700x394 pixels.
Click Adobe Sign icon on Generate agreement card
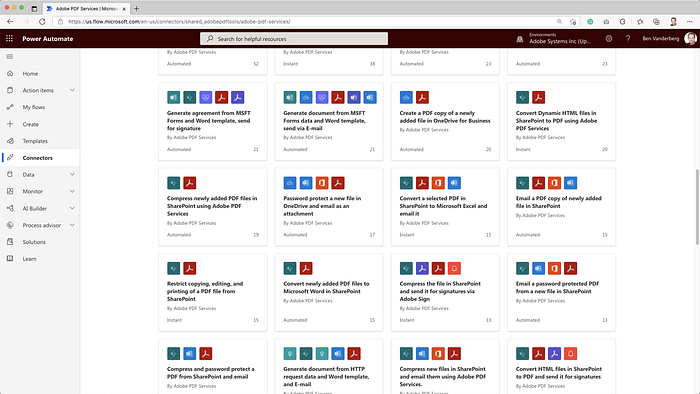238,97
